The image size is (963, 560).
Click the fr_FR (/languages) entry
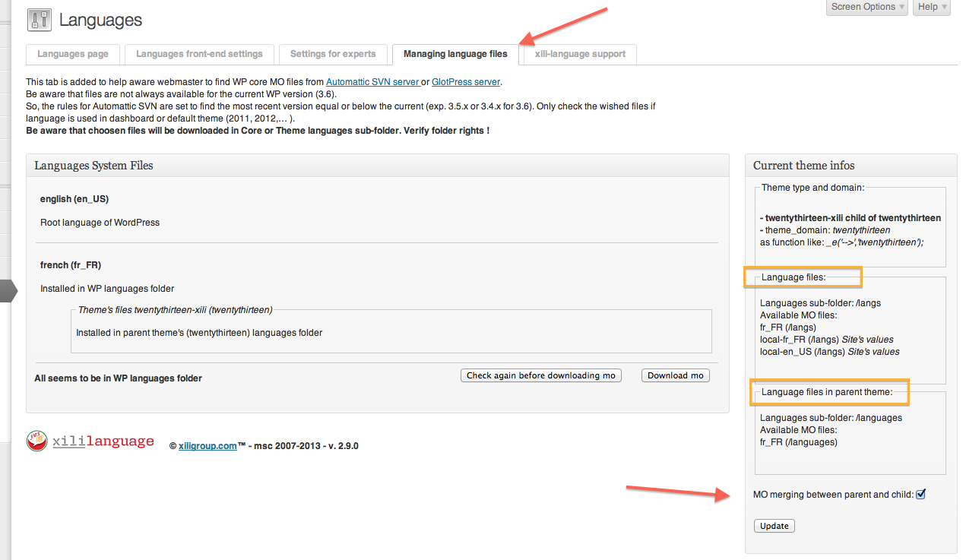pos(799,442)
